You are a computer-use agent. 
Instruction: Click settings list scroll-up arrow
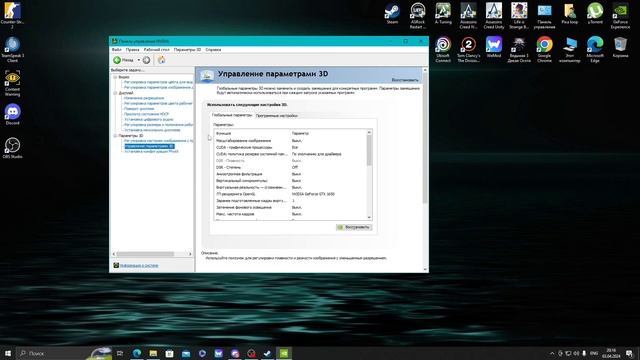[x=369, y=132]
